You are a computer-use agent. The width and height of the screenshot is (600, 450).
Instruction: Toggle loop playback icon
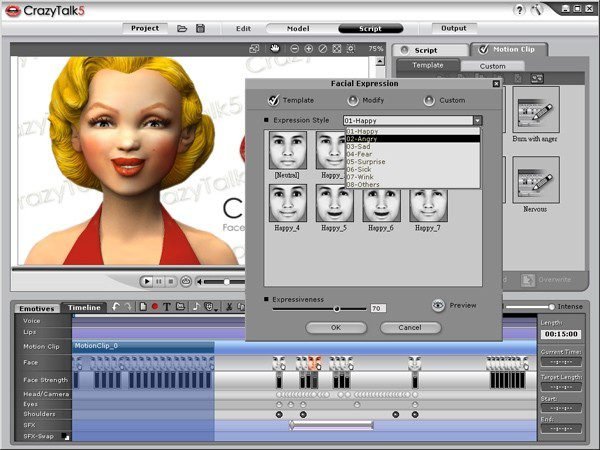pyautogui.click(x=186, y=282)
